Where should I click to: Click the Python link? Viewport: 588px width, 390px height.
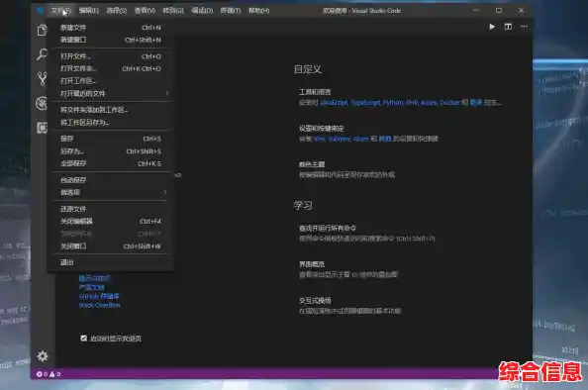coord(393,102)
